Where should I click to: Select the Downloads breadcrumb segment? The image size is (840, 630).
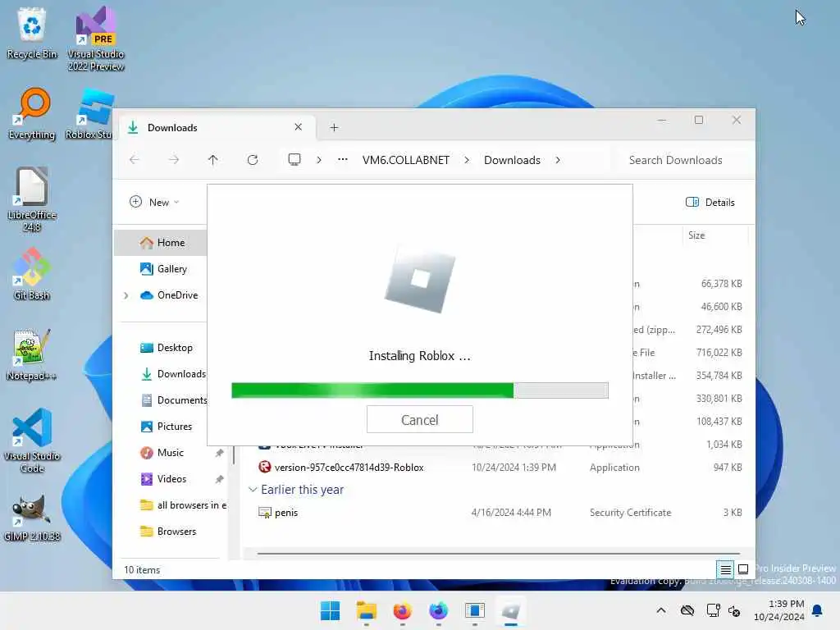512,160
